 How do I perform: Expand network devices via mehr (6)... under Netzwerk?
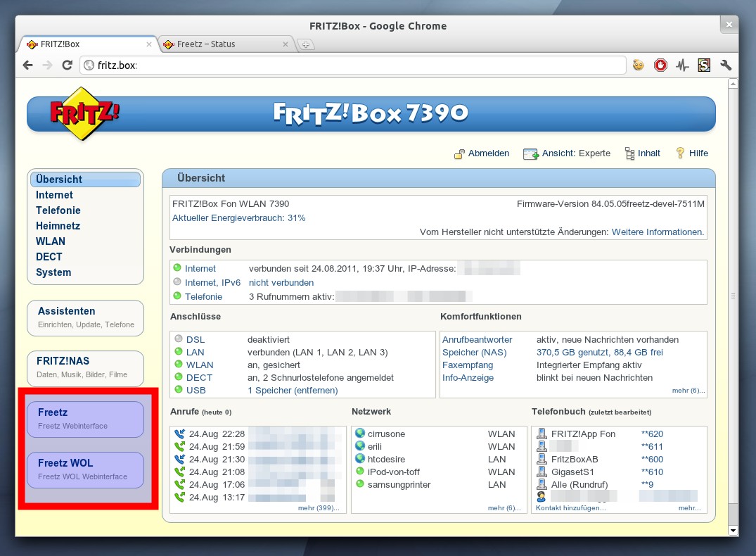[504, 507]
